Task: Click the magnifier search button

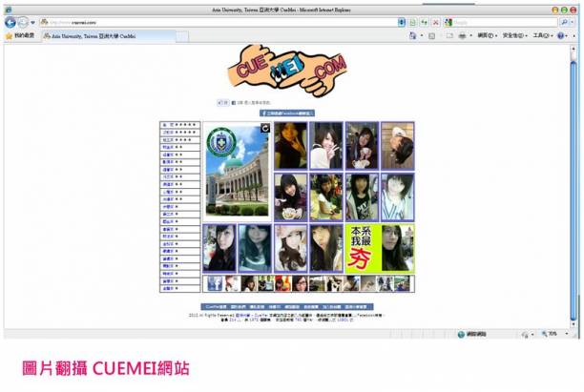Action: pos(564,22)
